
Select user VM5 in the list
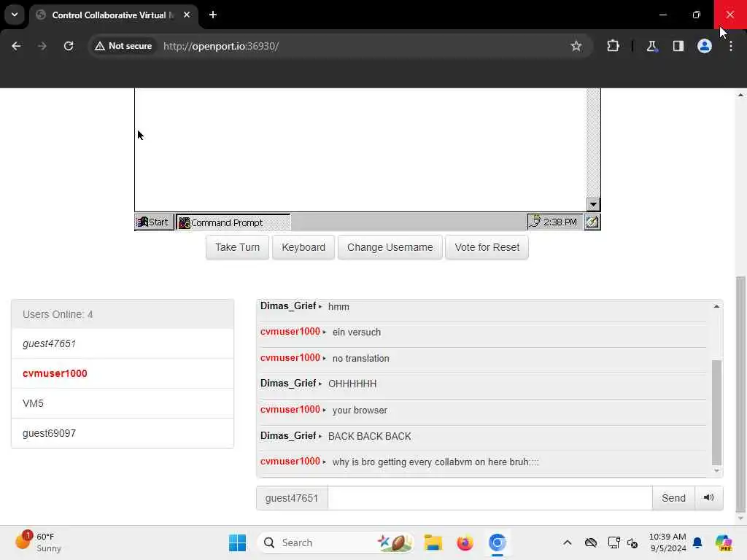coord(123,403)
